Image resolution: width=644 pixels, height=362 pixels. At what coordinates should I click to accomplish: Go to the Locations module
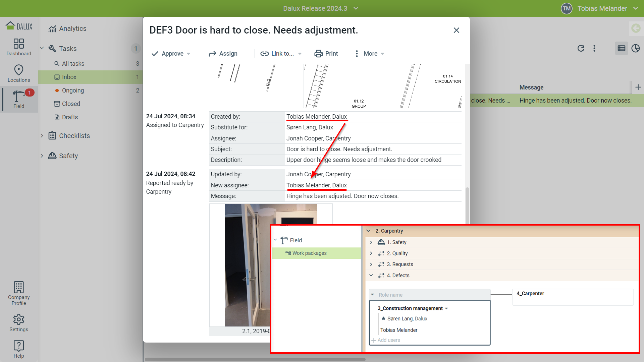pyautogui.click(x=19, y=73)
